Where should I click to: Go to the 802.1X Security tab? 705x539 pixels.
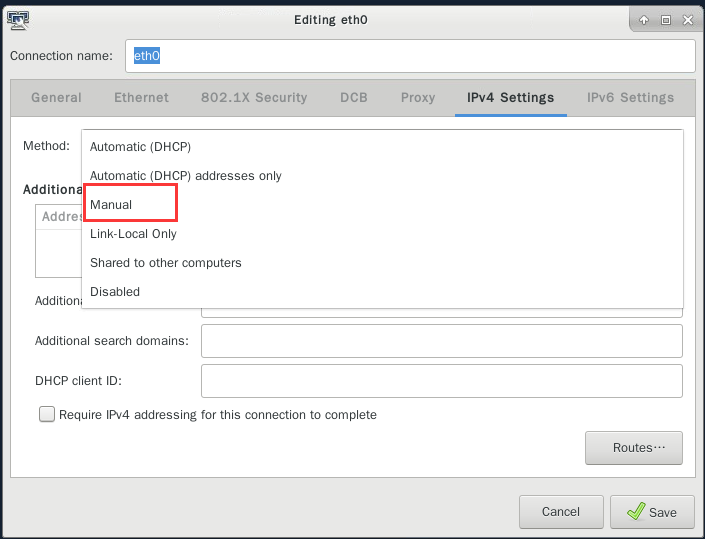tap(254, 98)
